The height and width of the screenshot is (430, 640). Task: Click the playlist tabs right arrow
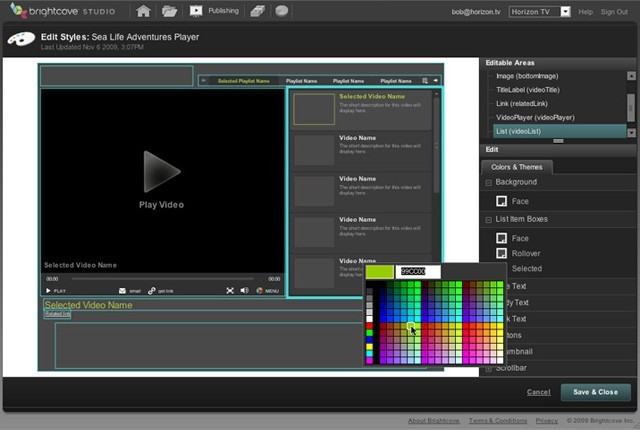tap(436, 80)
